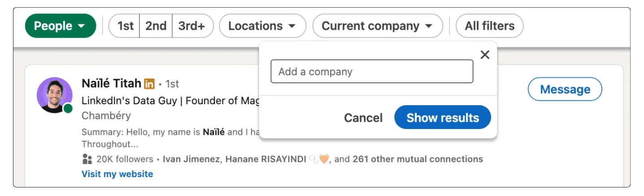Click Show results button
Viewport: 644px width, 196px height.
click(443, 118)
